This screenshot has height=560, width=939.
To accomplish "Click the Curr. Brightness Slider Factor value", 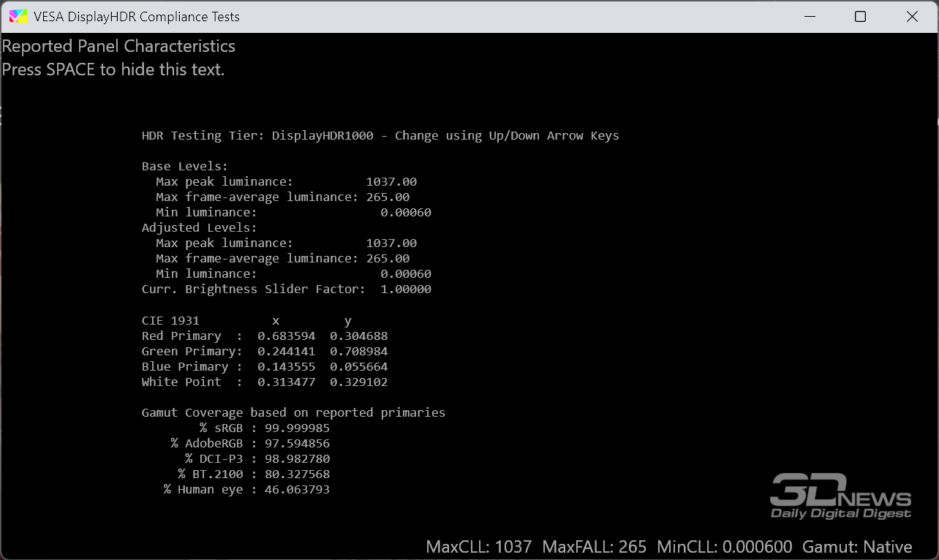I will (x=406, y=289).
